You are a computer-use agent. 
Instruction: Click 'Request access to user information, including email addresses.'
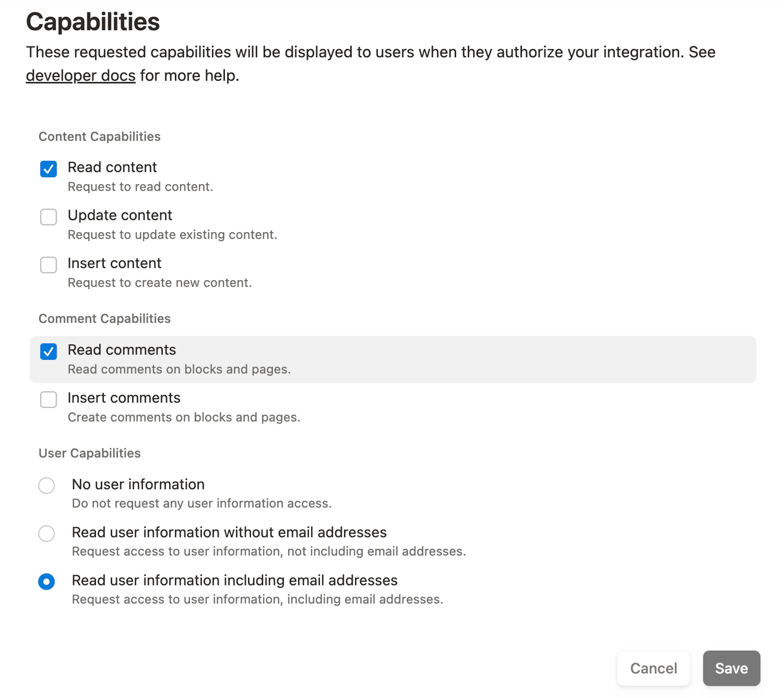(258, 599)
